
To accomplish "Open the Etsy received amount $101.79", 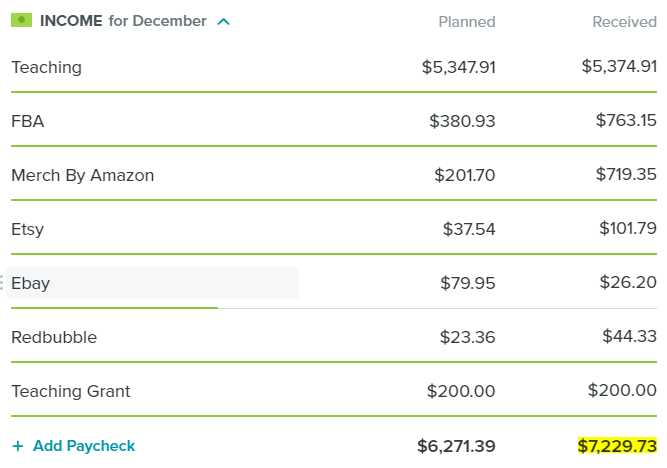I will pos(628,229).
